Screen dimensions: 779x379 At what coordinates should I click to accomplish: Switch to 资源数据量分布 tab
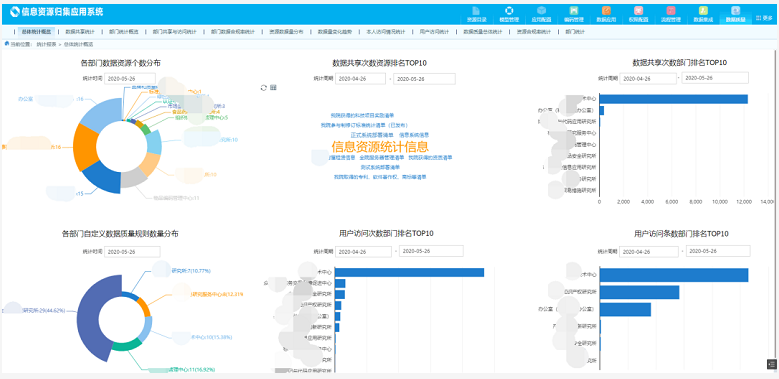pos(286,32)
